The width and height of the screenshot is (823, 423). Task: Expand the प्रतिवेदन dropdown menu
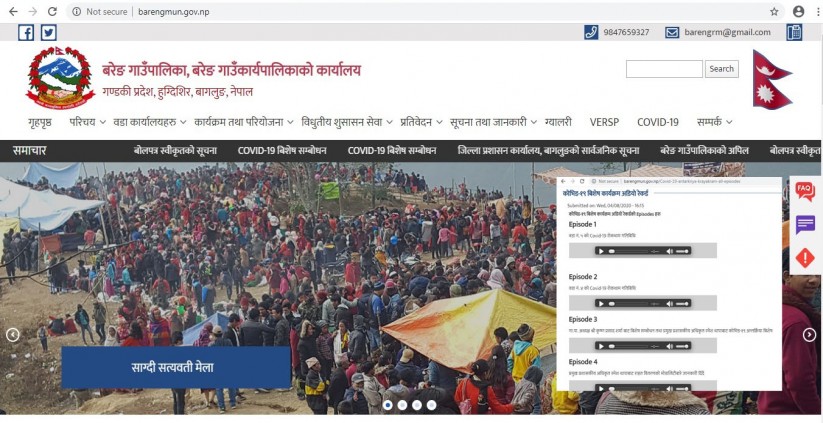click(x=420, y=122)
